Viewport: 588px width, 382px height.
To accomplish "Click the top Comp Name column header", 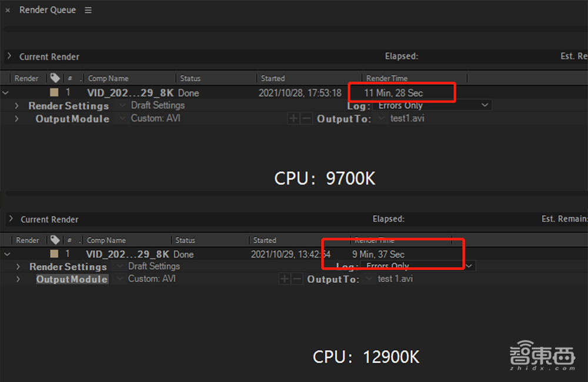I will click(108, 78).
